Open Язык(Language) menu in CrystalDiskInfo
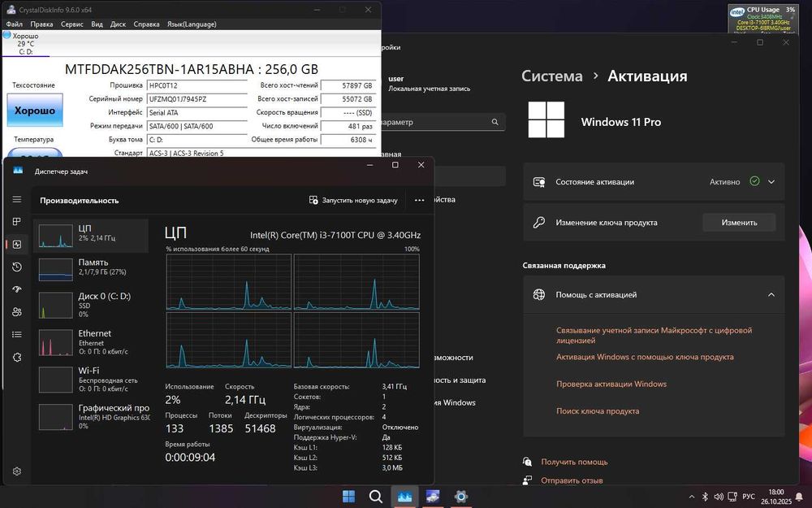Screen dimensions: 812x508 click(x=192, y=24)
